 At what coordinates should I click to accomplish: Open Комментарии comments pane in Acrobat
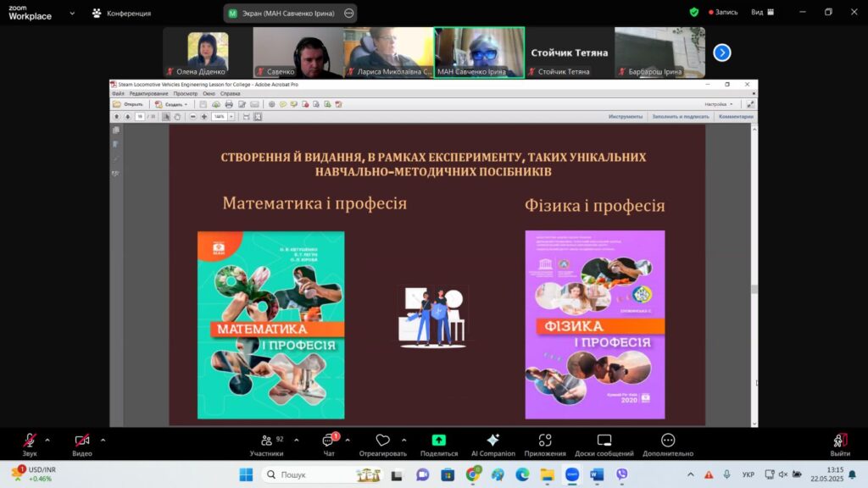736,117
